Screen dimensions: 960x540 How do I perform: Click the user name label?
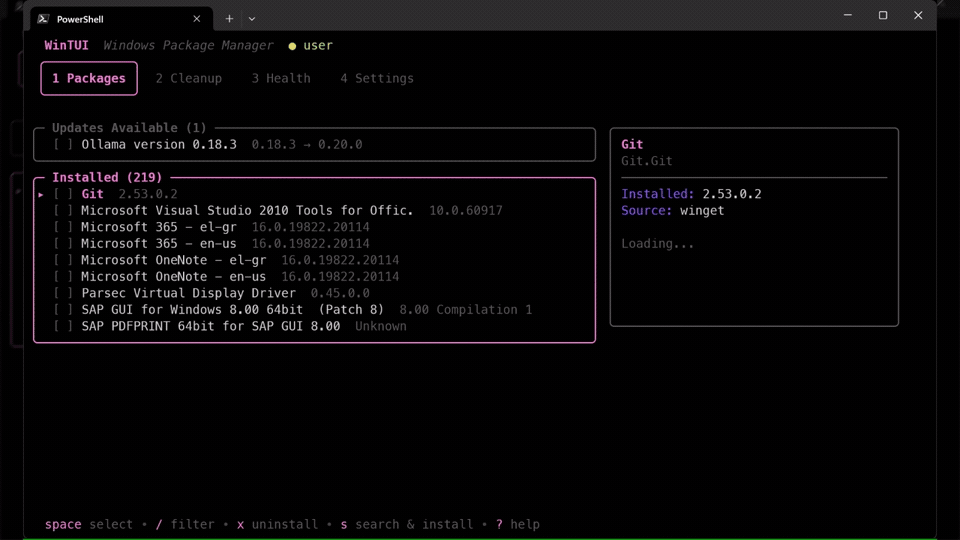(x=318, y=45)
